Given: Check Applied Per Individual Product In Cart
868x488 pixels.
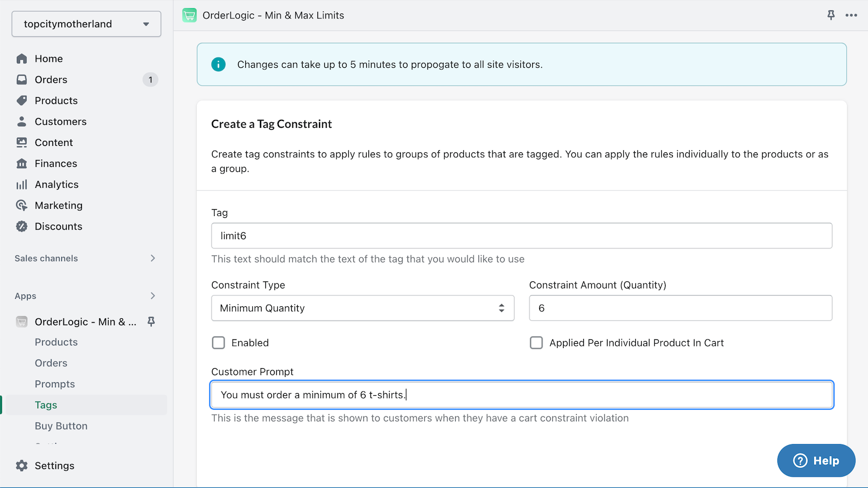Looking at the screenshot, I should [536, 343].
